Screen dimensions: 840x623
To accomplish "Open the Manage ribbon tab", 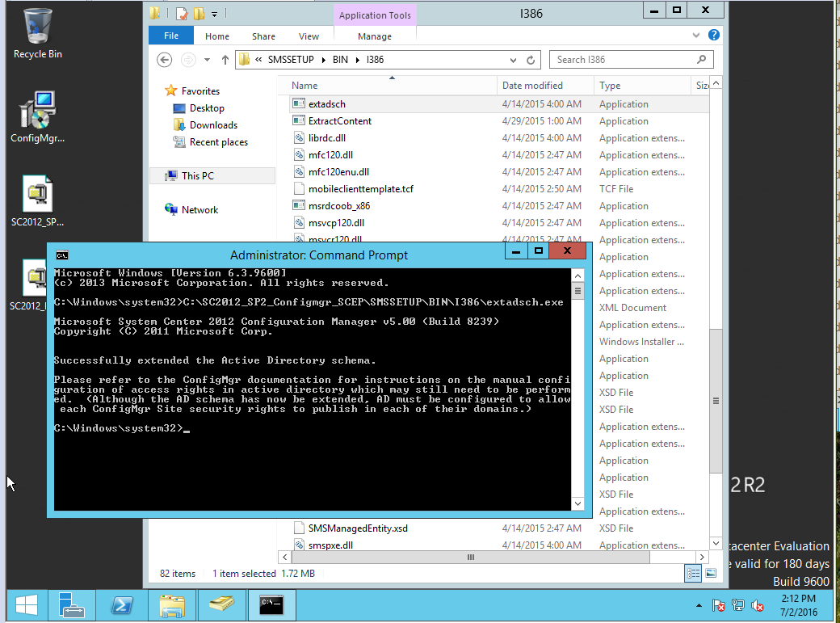I will pyautogui.click(x=375, y=36).
